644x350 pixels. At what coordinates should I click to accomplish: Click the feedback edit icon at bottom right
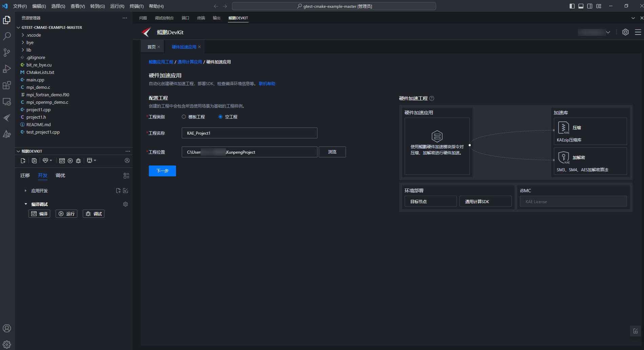tap(636, 331)
